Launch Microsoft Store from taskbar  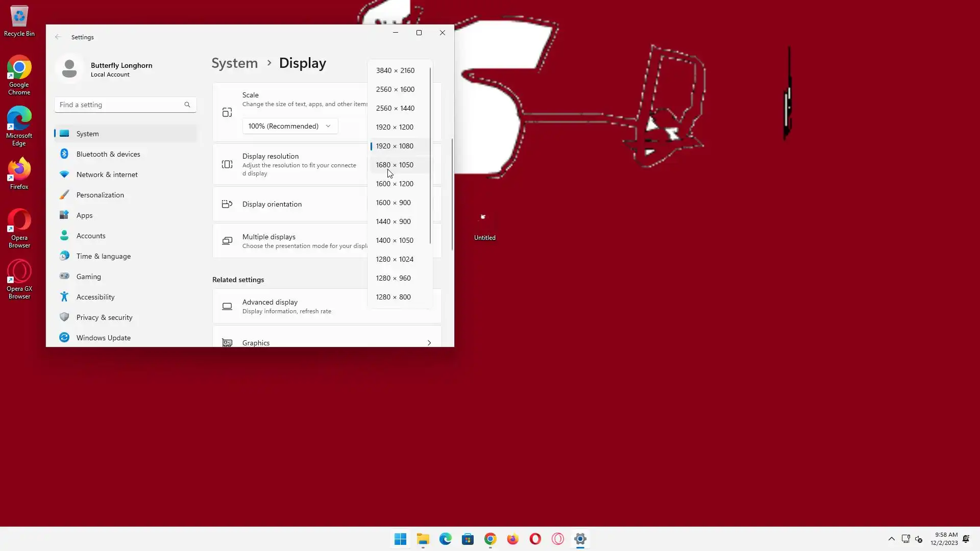click(x=468, y=539)
